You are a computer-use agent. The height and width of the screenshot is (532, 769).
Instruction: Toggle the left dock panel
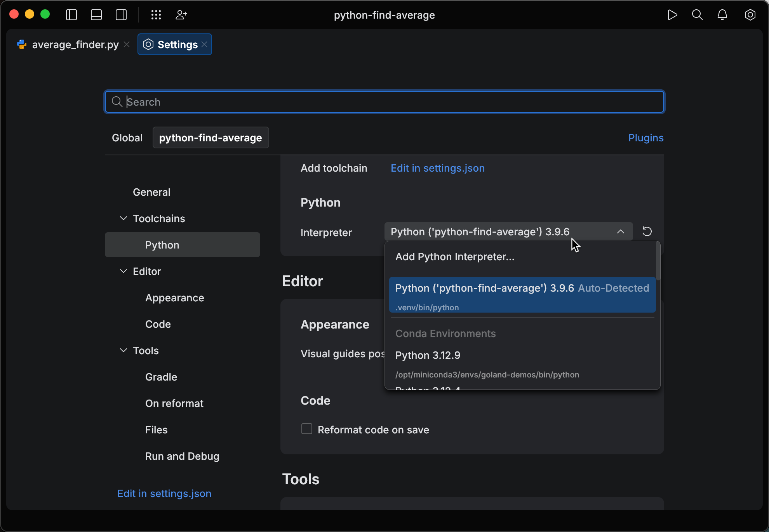click(71, 15)
